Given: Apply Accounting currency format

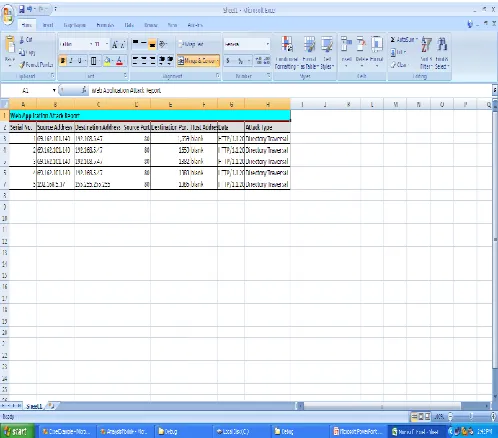Looking at the screenshot, I should 228,61.
